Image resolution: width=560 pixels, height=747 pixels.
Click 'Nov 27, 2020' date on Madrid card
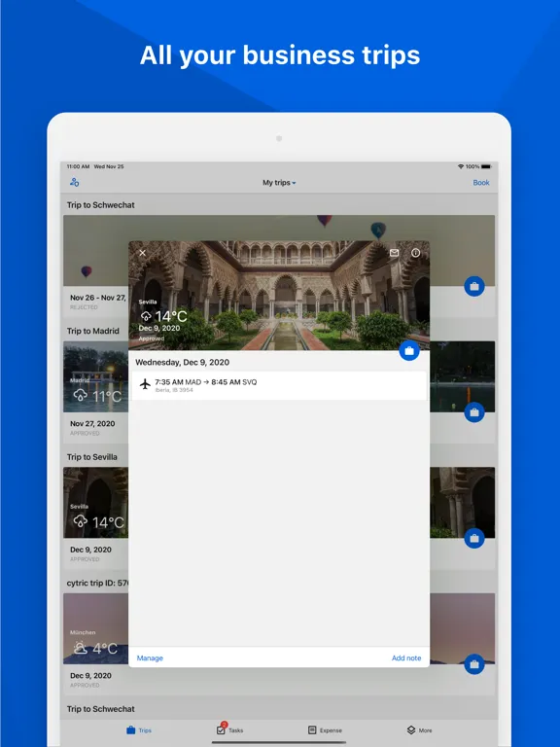point(92,423)
